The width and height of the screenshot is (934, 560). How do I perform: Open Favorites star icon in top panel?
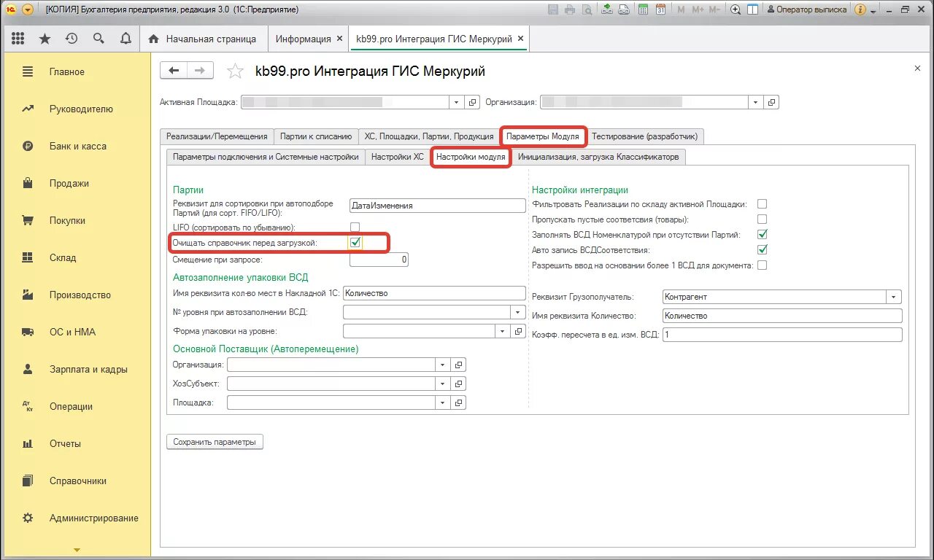[45, 39]
